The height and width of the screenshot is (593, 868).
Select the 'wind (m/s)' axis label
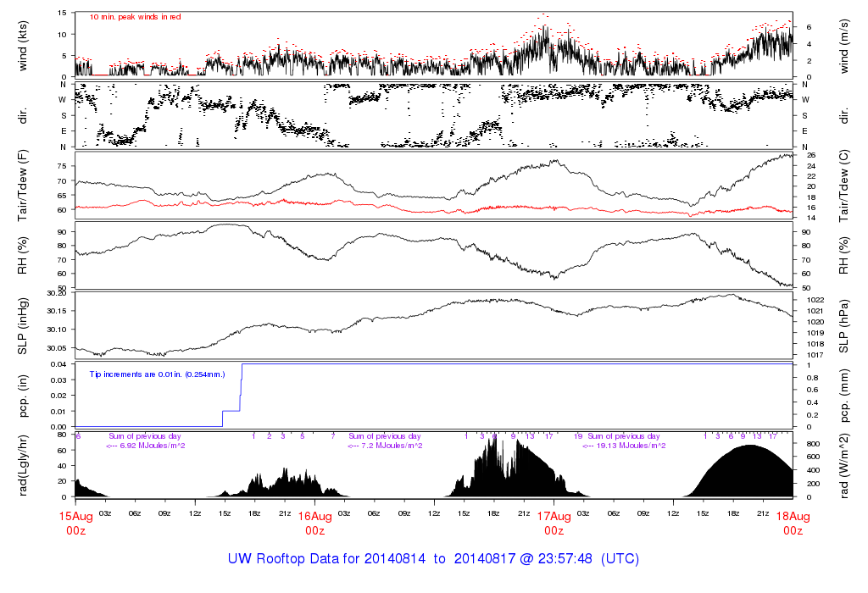click(x=843, y=46)
